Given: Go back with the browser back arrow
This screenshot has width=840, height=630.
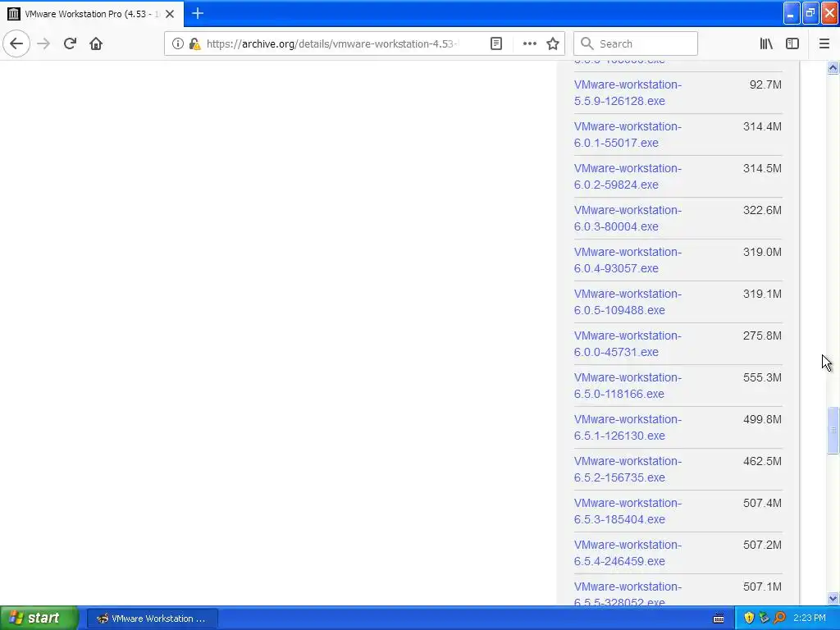Looking at the screenshot, I should pos(16,43).
